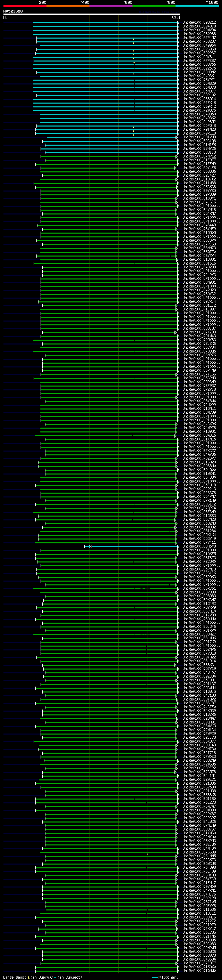Select the UniRef100_Q6CHE0 label

199,612
